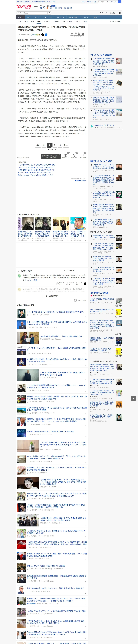Share the article on X from header
Screen dimensions: 138x644
[43, 35]
